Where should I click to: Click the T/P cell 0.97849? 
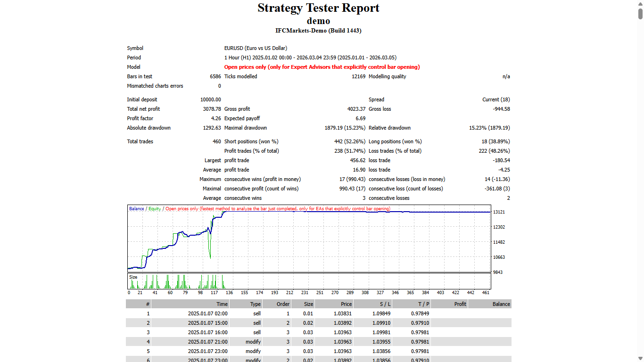click(x=421, y=313)
